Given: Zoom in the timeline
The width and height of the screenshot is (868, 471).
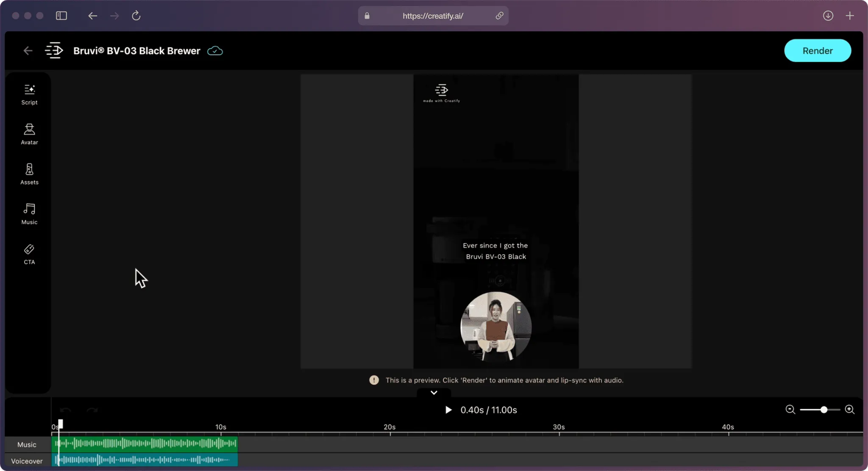Looking at the screenshot, I should tap(849, 410).
